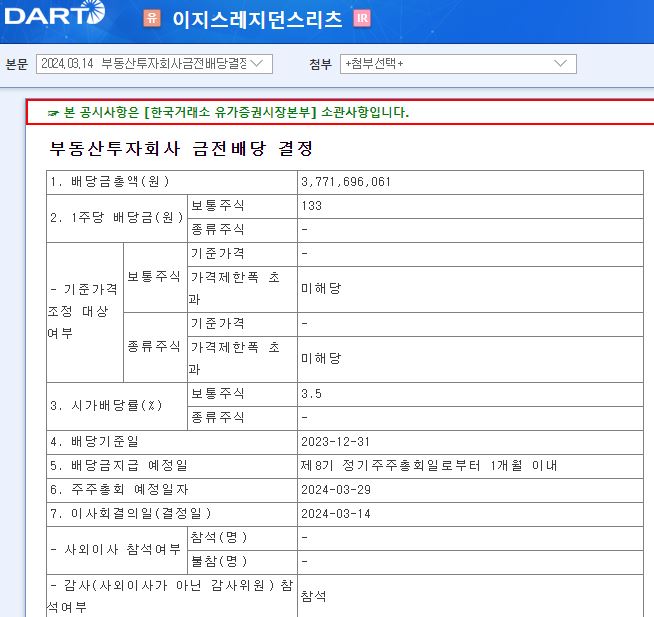Image resolution: width=654 pixels, height=617 pixels.
Task: Click the 한국거래소 notice banner text
Action: pyautogui.click(x=236, y=112)
